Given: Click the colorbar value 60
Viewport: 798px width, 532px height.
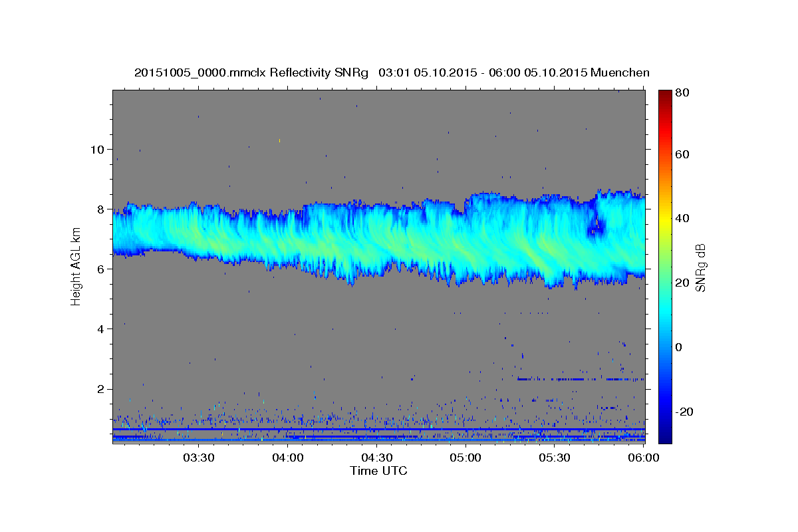Looking at the screenshot, I should pos(682,154).
